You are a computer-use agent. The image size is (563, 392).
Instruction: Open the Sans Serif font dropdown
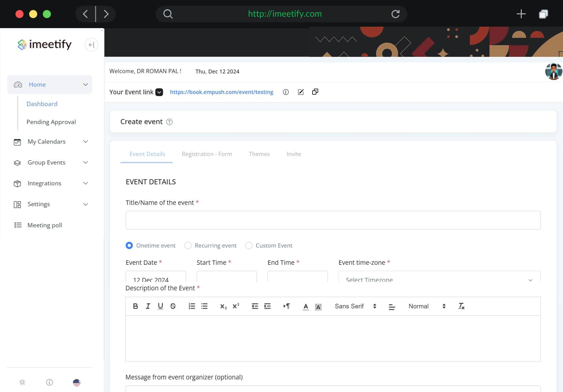pos(355,306)
